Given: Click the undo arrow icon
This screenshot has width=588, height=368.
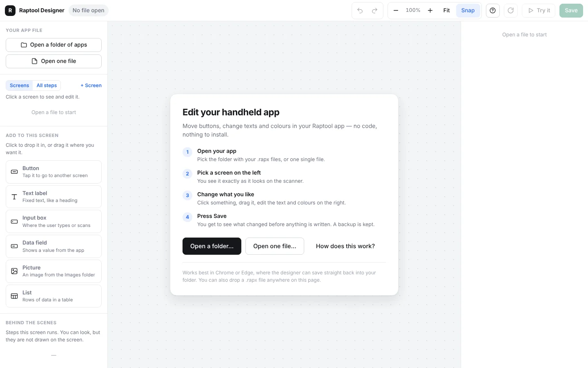Looking at the screenshot, I should tap(360, 11).
